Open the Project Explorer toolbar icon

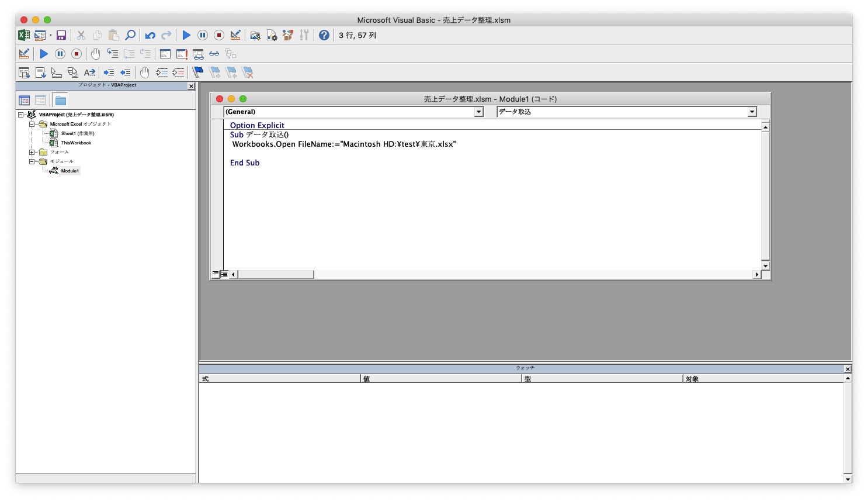coord(255,36)
